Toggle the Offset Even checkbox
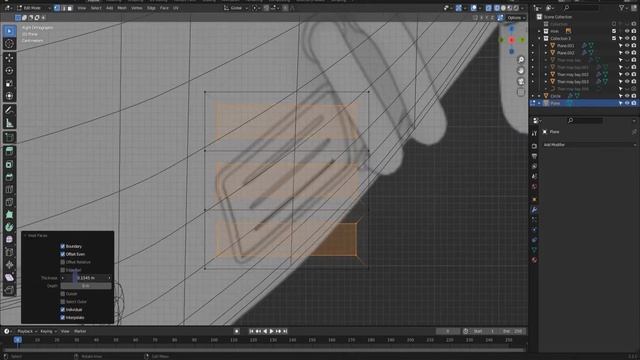 62,254
